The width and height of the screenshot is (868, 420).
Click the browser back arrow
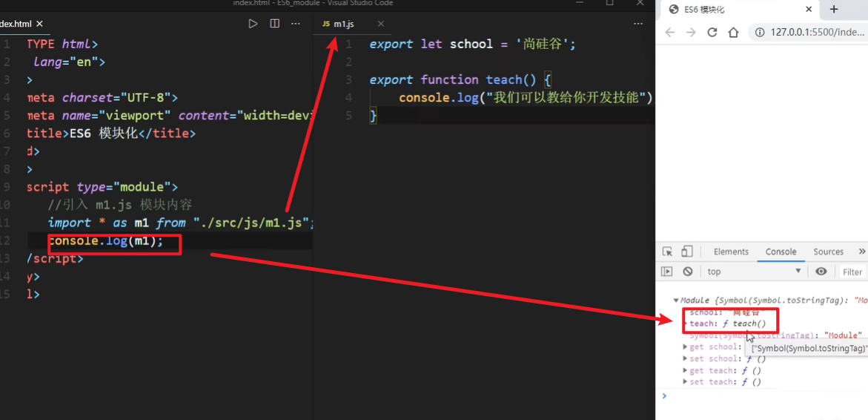tap(670, 32)
